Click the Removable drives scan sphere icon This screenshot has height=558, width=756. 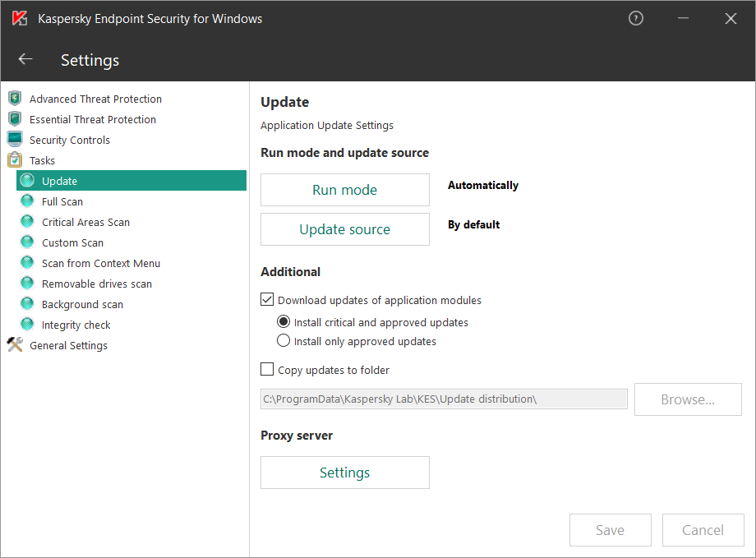click(x=27, y=283)
